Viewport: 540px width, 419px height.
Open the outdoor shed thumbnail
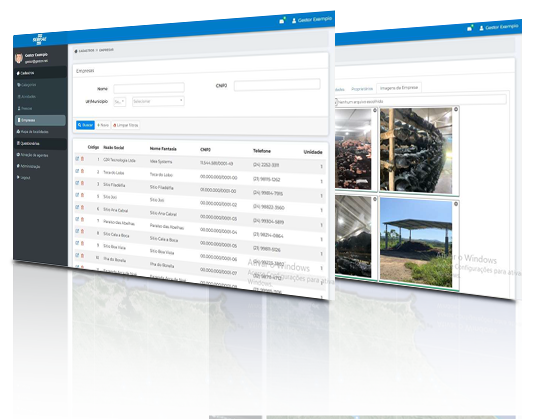click(x=416, y=243)
